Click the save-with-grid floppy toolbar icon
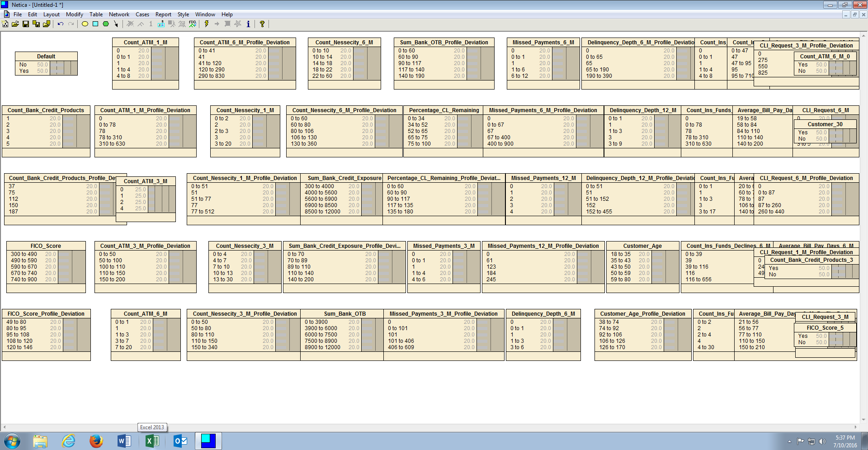 pos(36,24)
